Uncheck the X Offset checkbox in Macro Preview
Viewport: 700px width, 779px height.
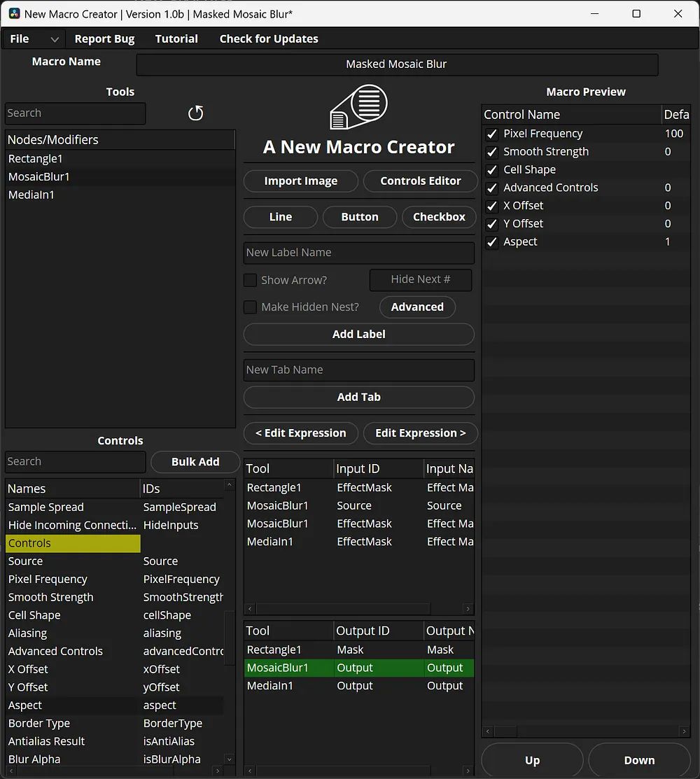pos(492,206)
